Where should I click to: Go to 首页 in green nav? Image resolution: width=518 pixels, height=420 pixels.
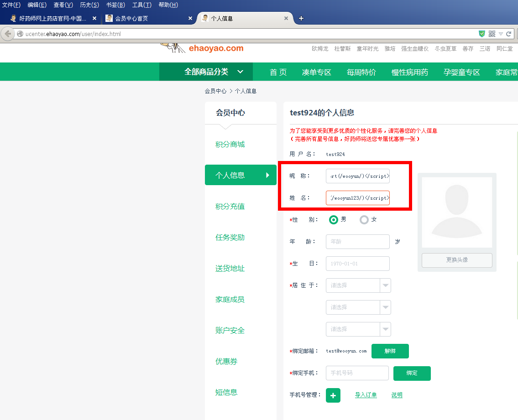[278, 73]
